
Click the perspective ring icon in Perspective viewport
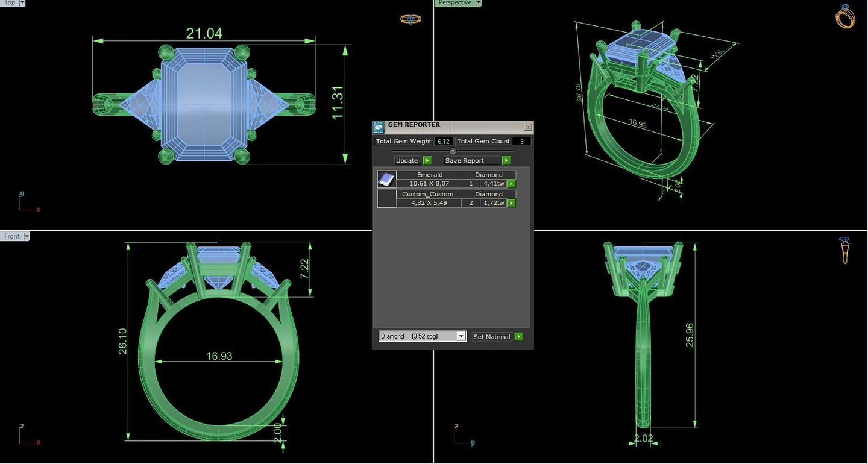[845, 16]
